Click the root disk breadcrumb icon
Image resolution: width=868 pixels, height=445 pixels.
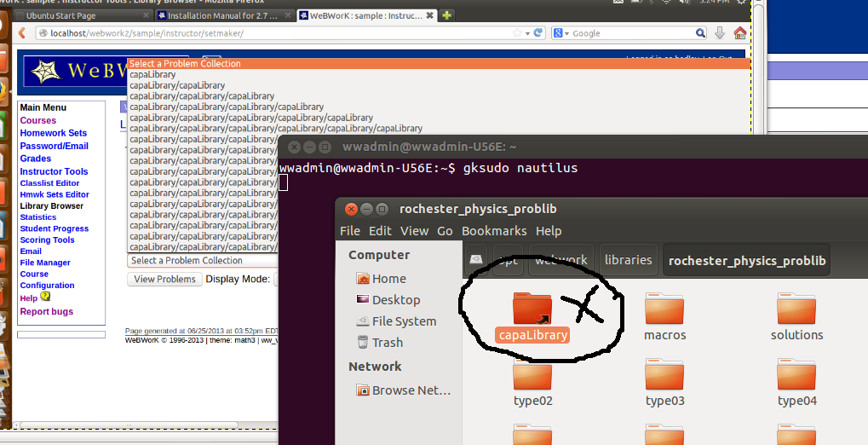(476, 260)
